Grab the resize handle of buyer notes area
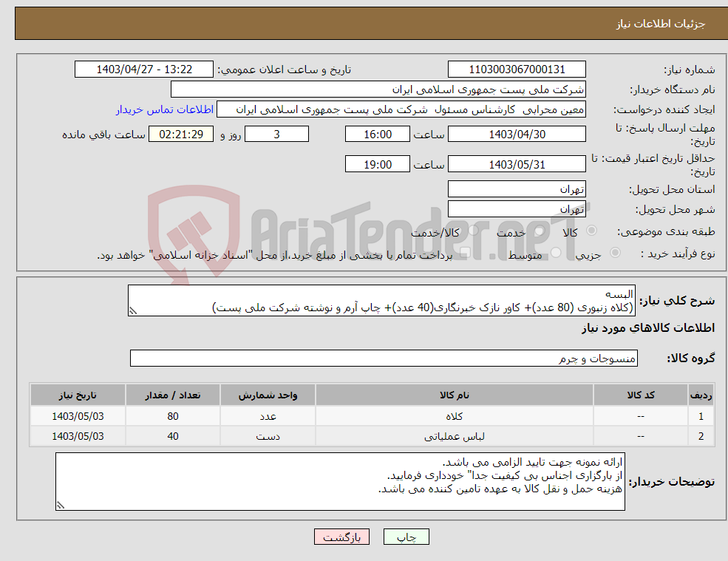Viewport: 728px width, 561px height. pyautogui.click(x=61, y=506)
